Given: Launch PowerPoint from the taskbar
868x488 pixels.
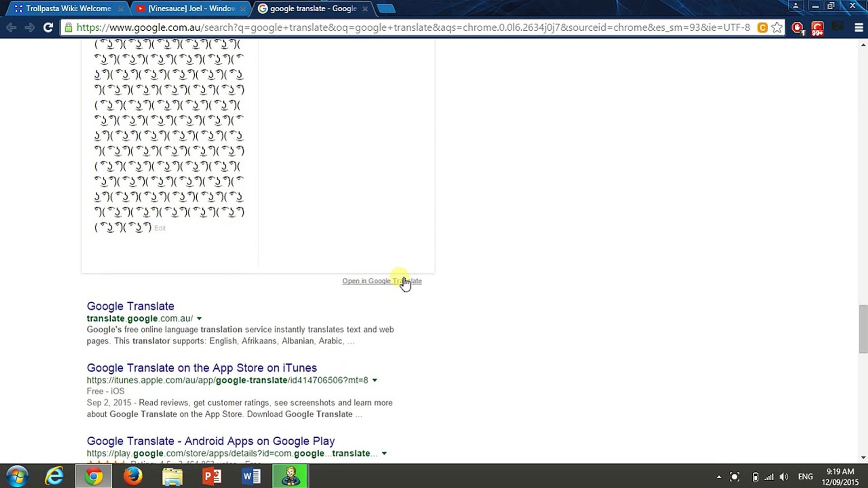Looking at the screenshot, I should click(212, 476).
